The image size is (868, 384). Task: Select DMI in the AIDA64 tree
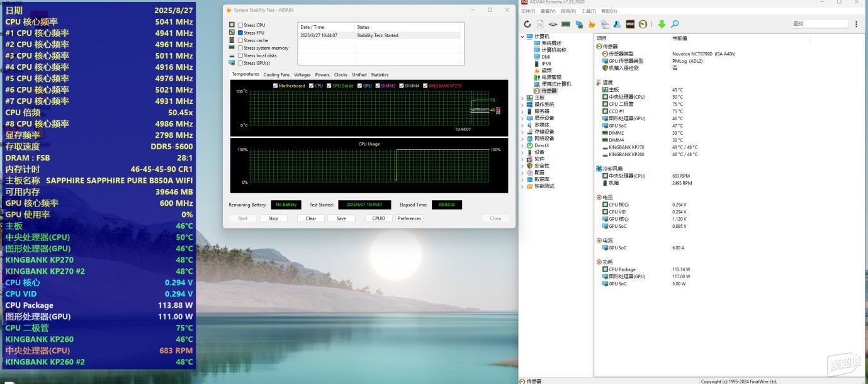[541, 57]
